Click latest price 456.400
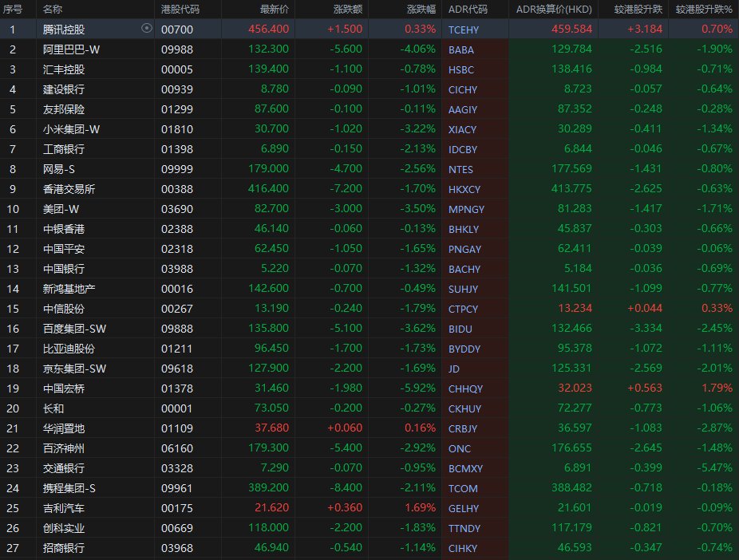 [269, 29]
